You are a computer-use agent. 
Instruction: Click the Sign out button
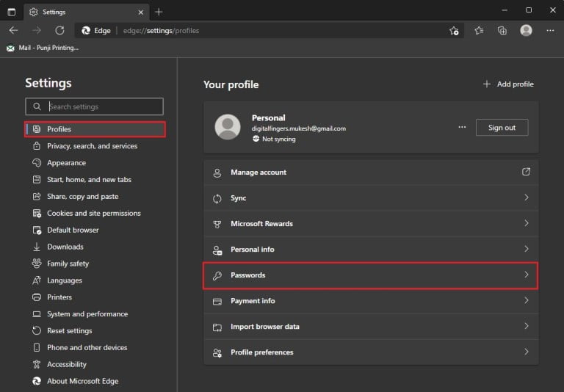click(x=502, y=128)
